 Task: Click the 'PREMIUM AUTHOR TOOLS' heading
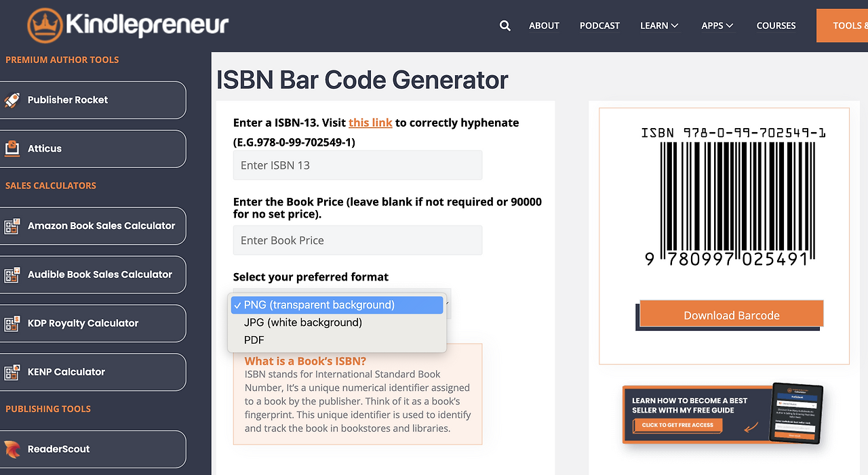[62, 60]
